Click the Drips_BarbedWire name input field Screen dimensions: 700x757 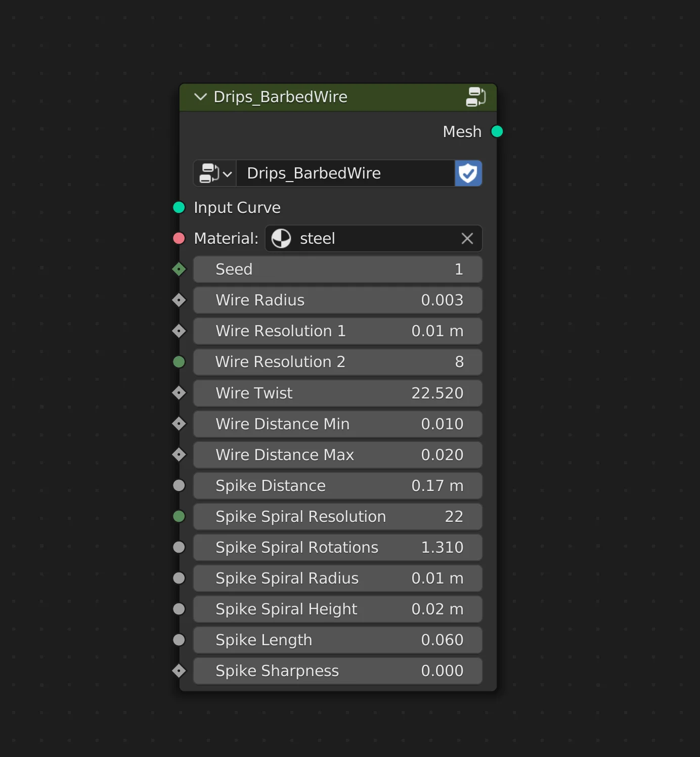pos(344,173)
